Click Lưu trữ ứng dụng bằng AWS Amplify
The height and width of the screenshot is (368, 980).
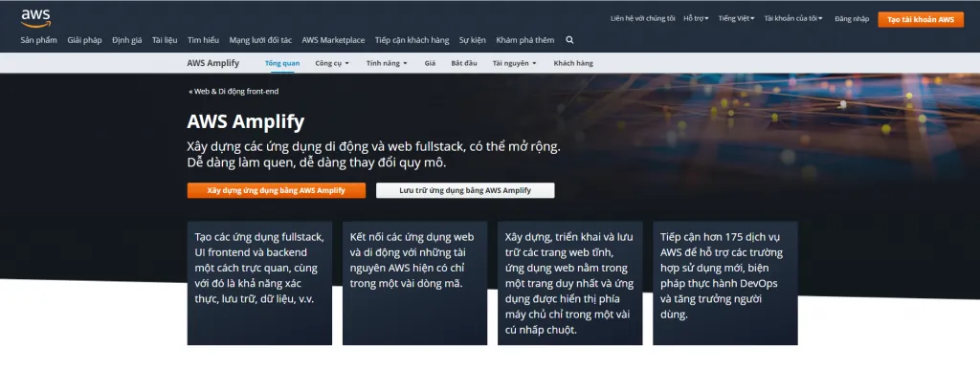click(x=465, y=190)
